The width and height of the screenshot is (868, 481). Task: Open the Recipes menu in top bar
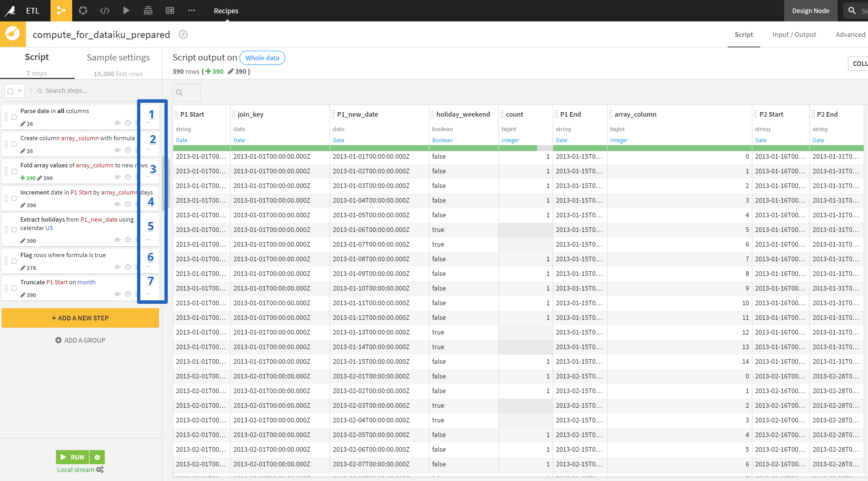(226, 11)
